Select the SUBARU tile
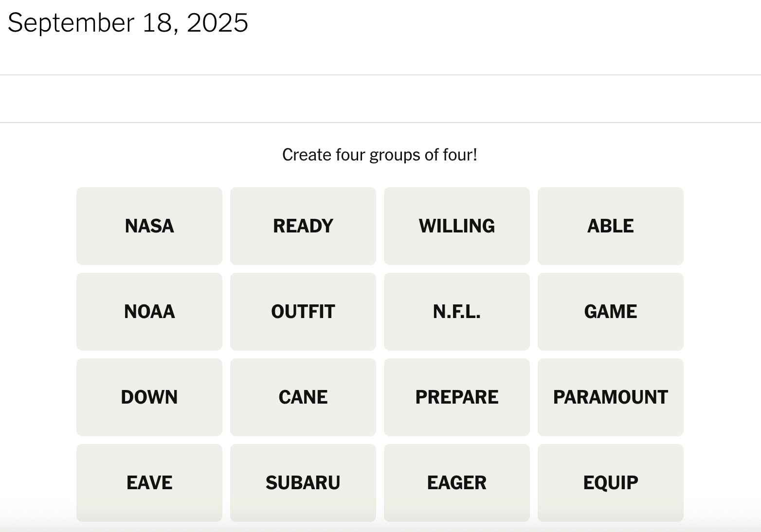Viewport: 761px width, 532px height. click(303, 482)
